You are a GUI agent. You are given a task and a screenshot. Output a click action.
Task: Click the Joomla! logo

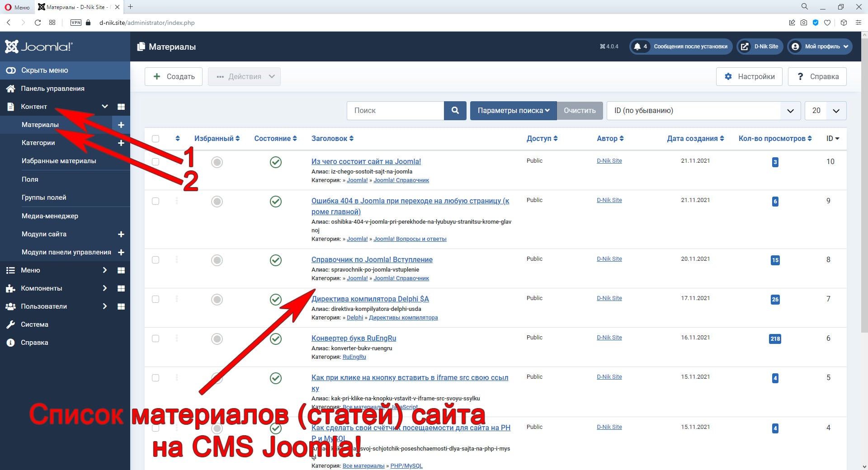point(39,47)
